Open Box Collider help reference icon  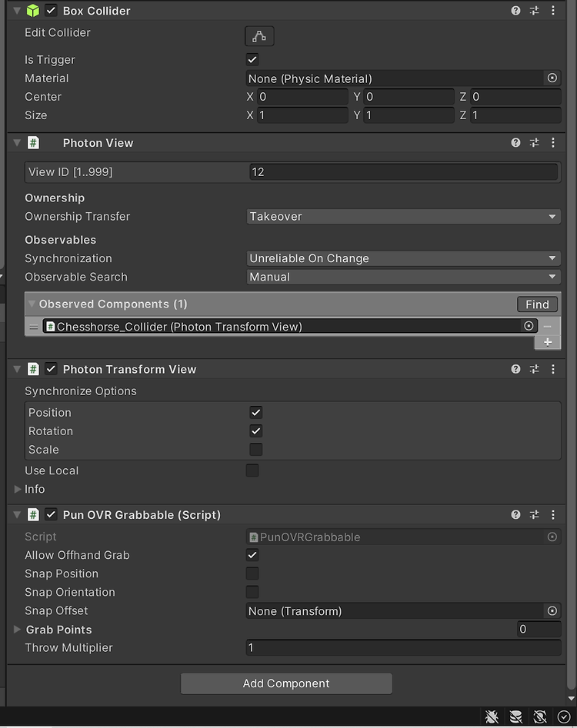[x=515, y=11]
